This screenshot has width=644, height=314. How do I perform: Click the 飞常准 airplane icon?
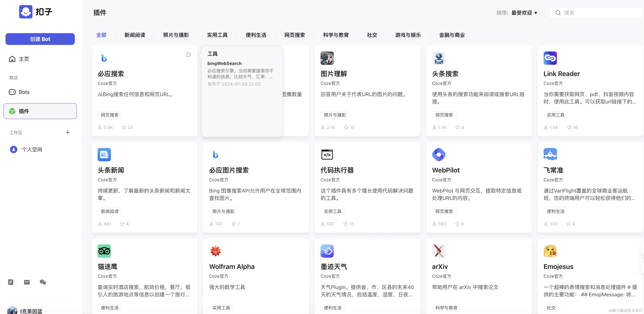click(550, 155)
